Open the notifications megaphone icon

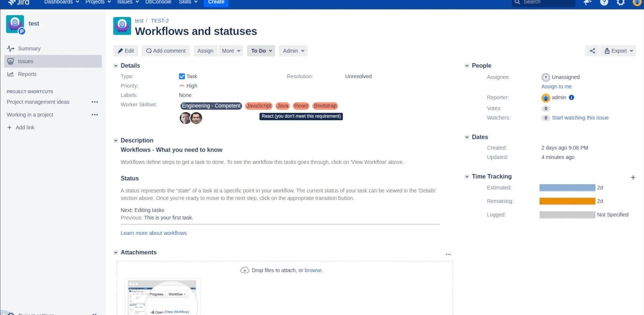(x=588, y=2)
